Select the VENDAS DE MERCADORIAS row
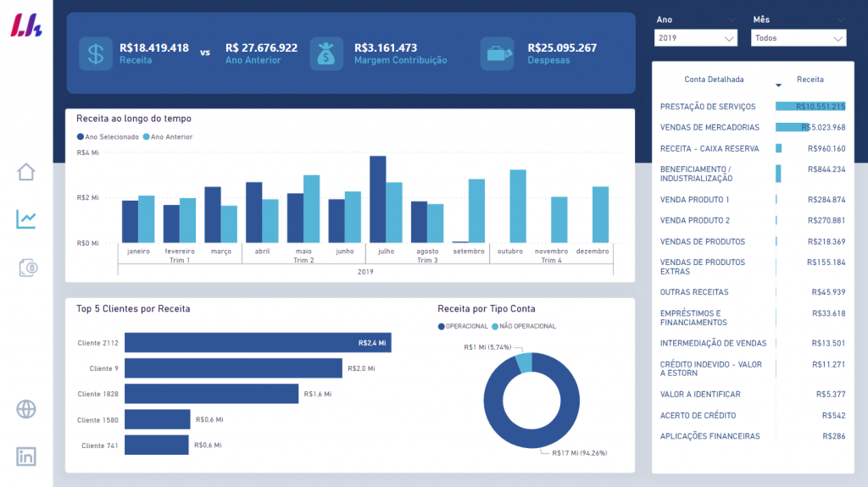Image resolution: width=868 pixels, height=487 pixels. 709,128
